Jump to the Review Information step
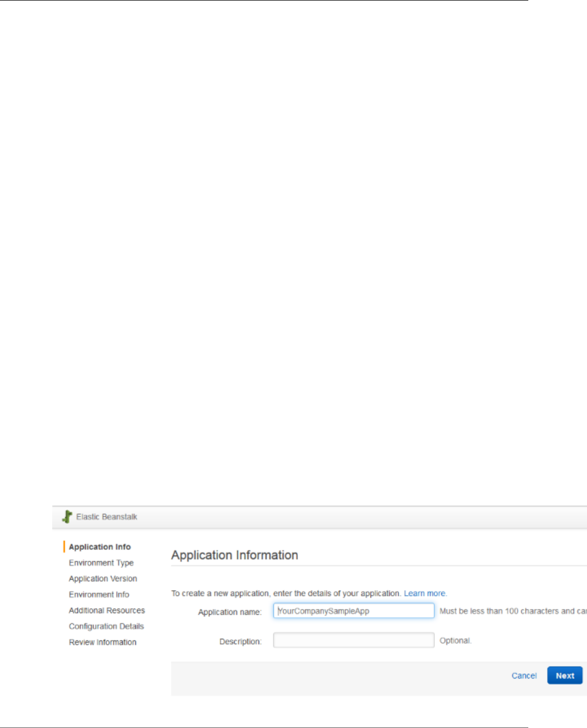Screen dimensions: 587x728 pos(102,642)
